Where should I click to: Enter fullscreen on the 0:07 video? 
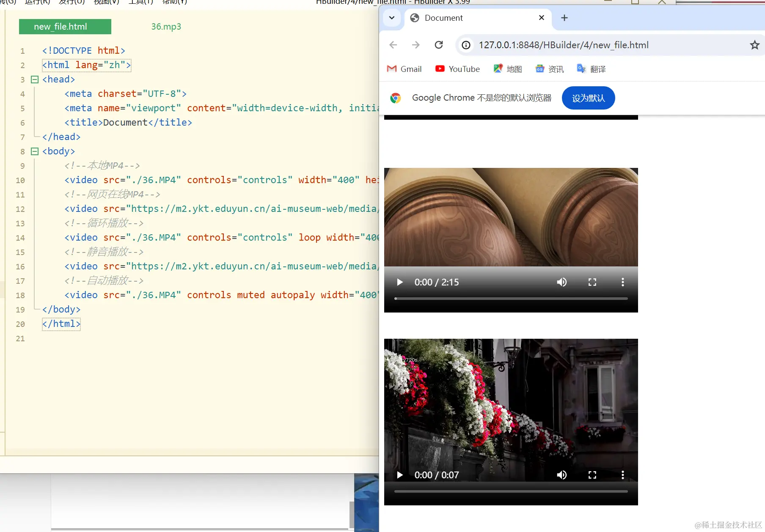(x=592, y=475)
